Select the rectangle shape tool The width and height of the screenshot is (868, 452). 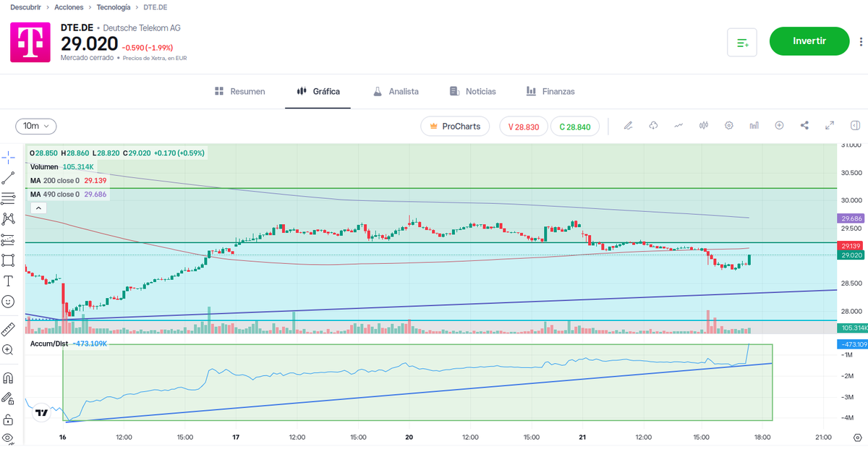[x=8, y=260]
